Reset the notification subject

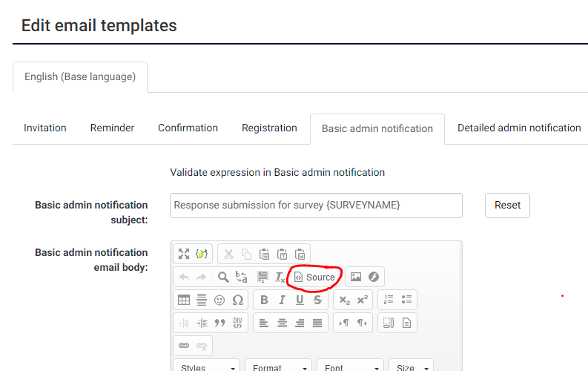click(x=507, y=206)
